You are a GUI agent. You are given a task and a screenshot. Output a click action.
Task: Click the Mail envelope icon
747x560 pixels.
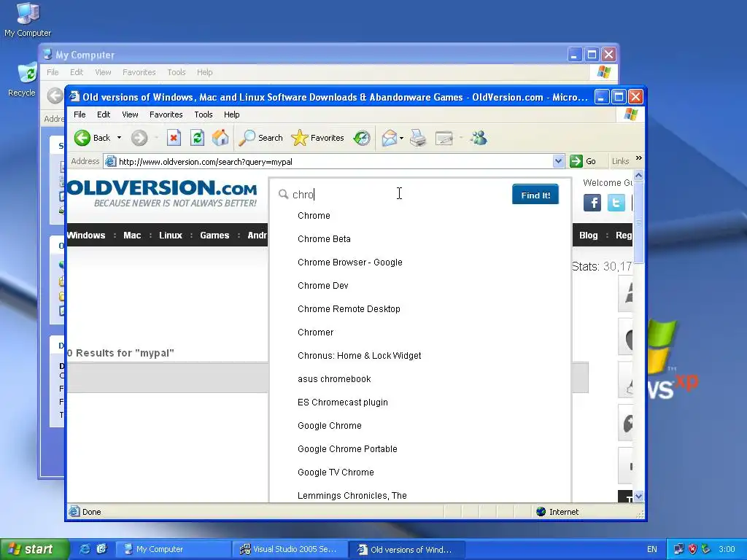point(390,138)
